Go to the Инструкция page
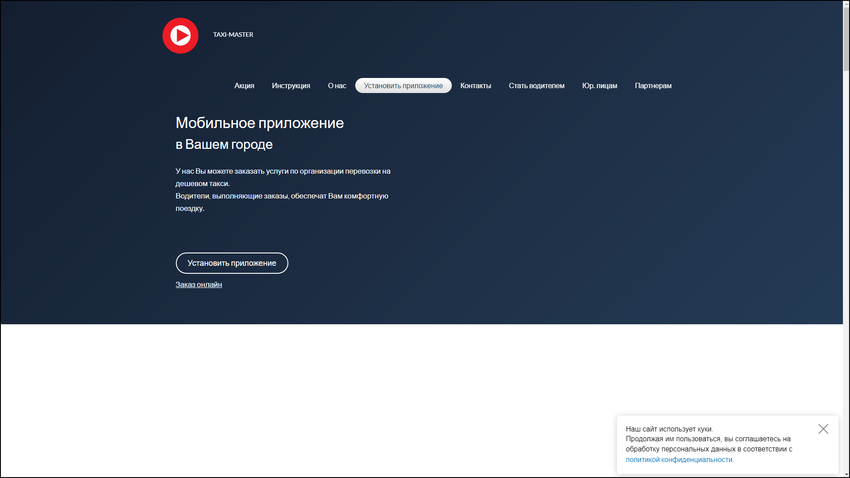The image size is (850, 478). (291, 86)
